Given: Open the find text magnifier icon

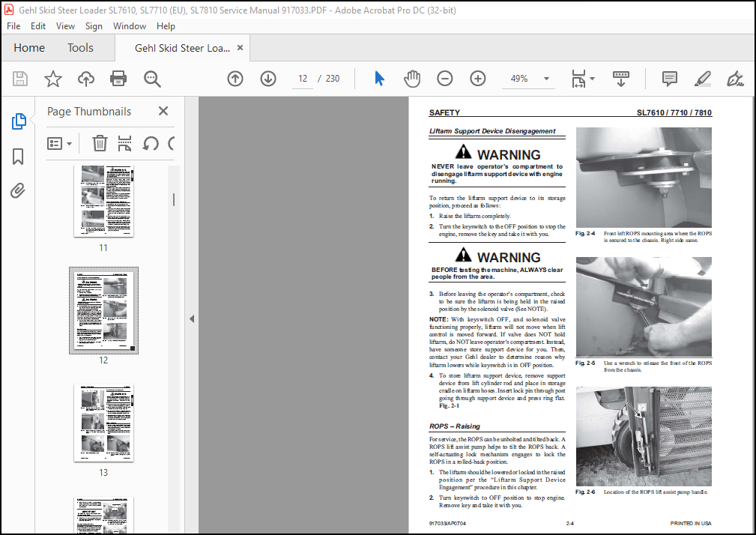Looking at the screenshot, I should (152, 79).
